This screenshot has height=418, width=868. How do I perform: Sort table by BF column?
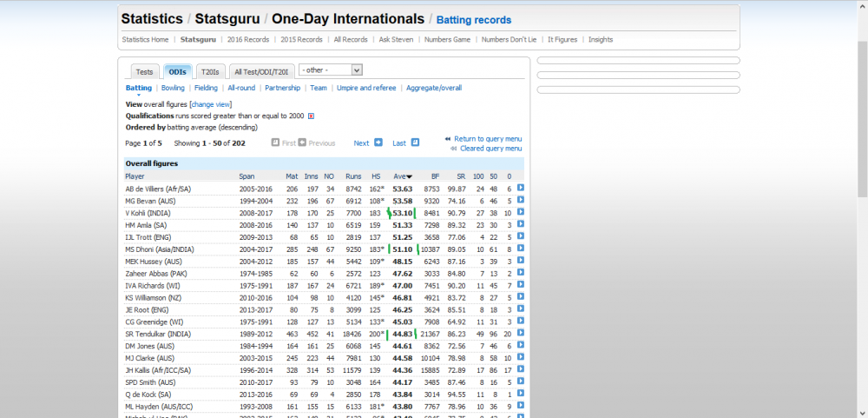pos(435,176)
